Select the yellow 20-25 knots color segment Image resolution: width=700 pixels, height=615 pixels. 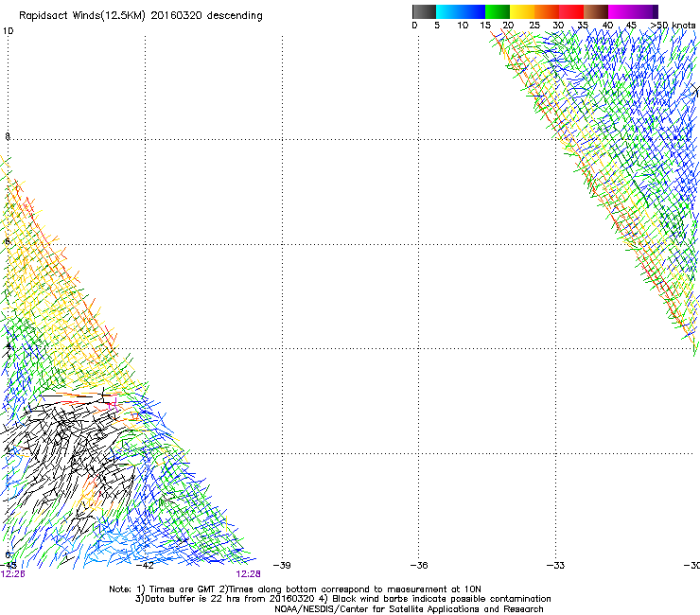[x=522, y=11]
